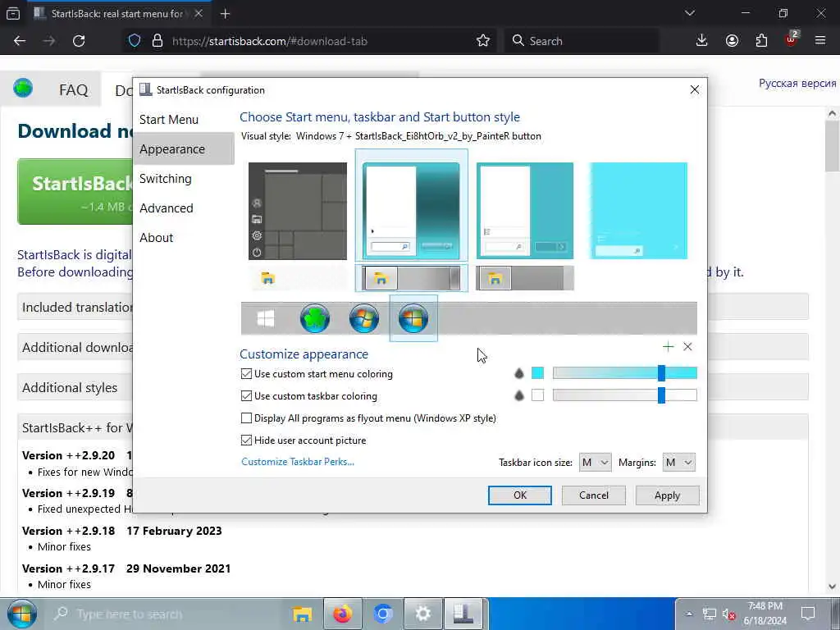Open Firefox from the taskbar
The image size is (840, 630).
coord(342,614)
